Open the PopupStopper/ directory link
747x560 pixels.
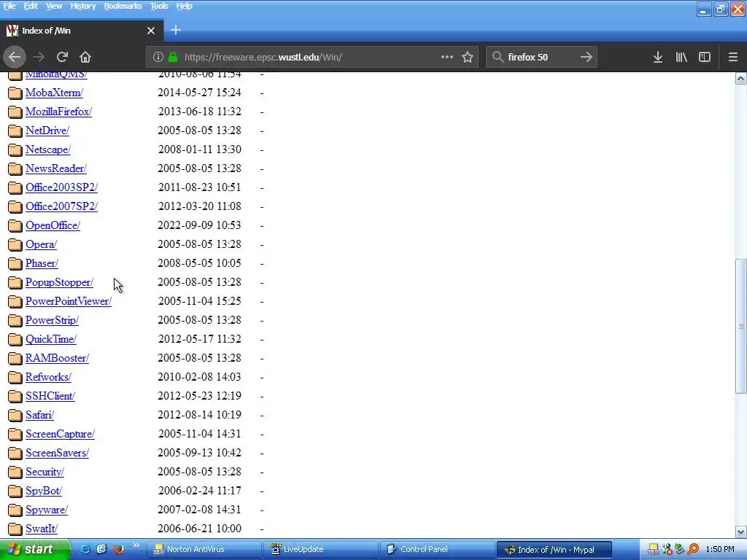60,282
